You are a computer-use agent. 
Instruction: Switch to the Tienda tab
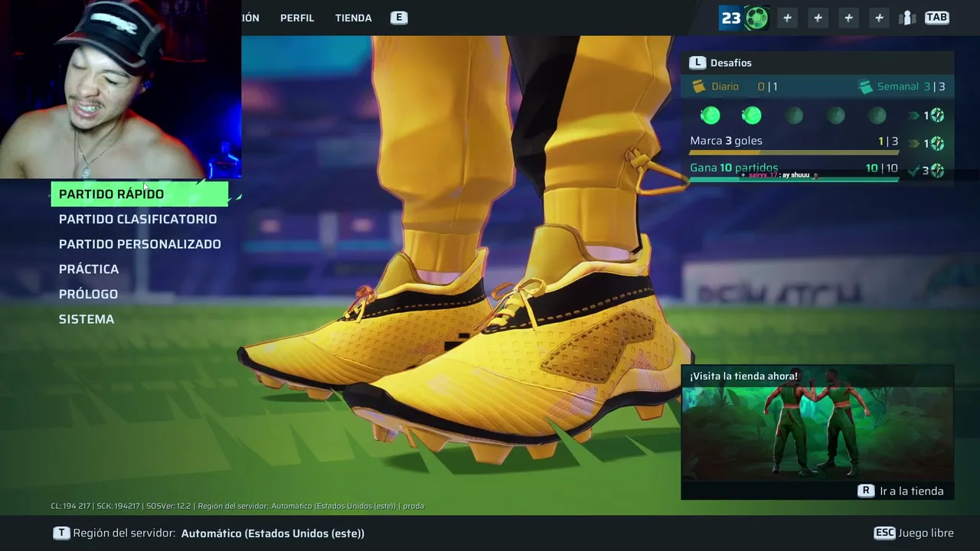coord(354,18)
